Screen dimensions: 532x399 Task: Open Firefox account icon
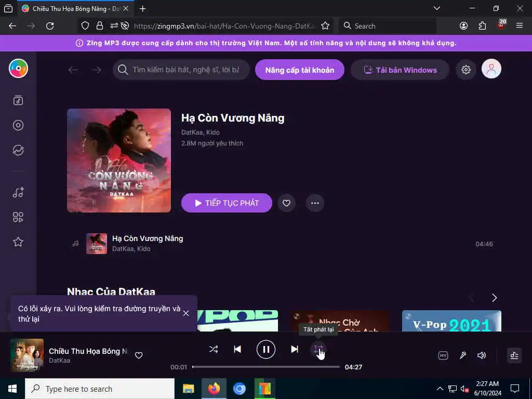pyautogui.click(x=463, y=26)
